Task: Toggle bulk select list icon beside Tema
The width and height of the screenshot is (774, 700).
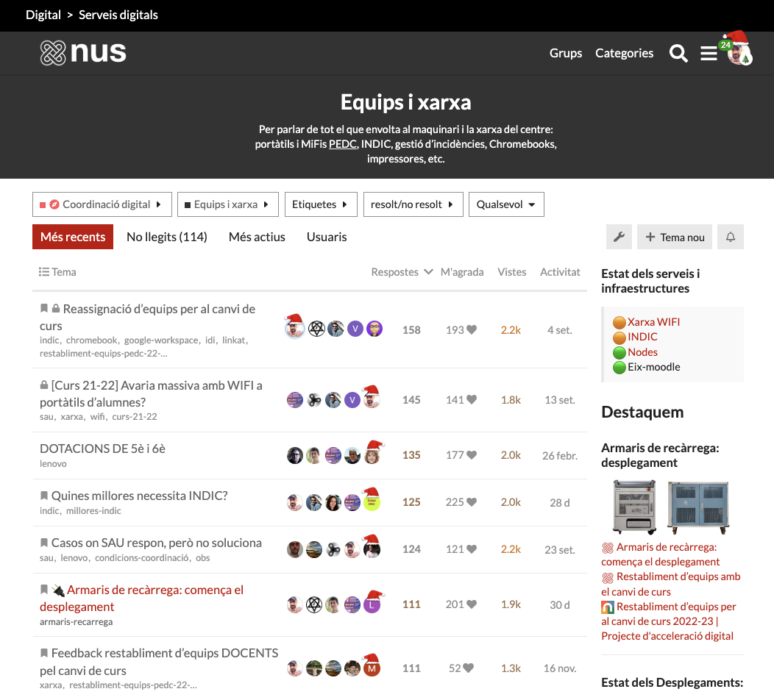Action: pyautogui.click(x=44, y=272)
